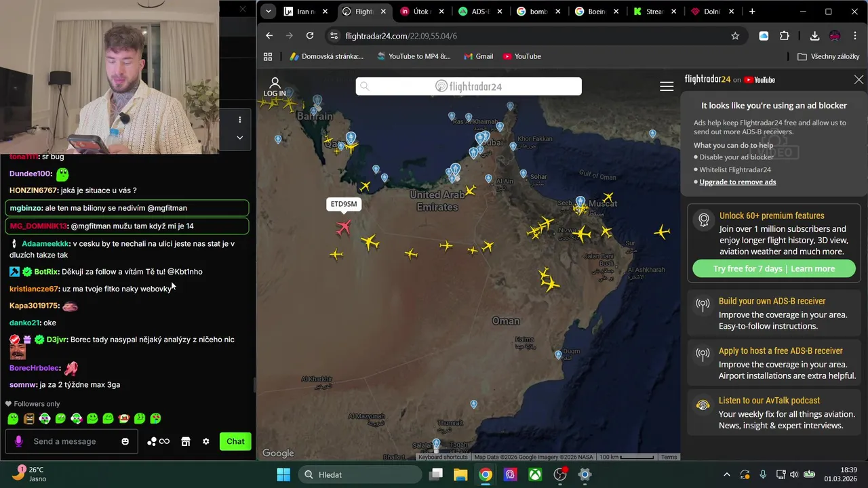Bookmark this page with the star icon
The image size is (868, 488).
click(735, 36)
